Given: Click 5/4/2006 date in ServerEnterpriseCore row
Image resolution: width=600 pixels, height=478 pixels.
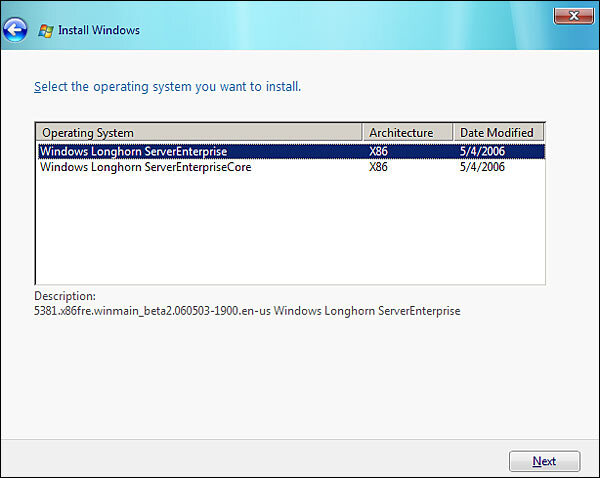Looking at the screenshot, I should point(482,167).
